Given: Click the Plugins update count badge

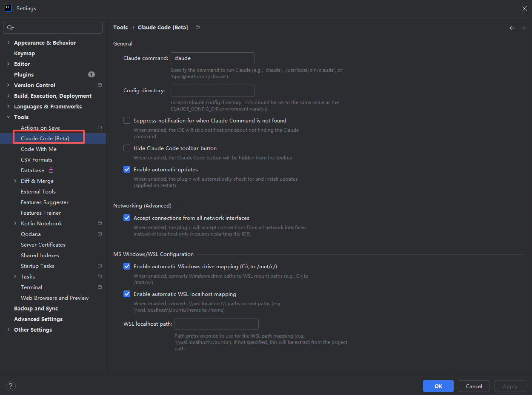Looking at the screenshot, I should pos(92,74).
